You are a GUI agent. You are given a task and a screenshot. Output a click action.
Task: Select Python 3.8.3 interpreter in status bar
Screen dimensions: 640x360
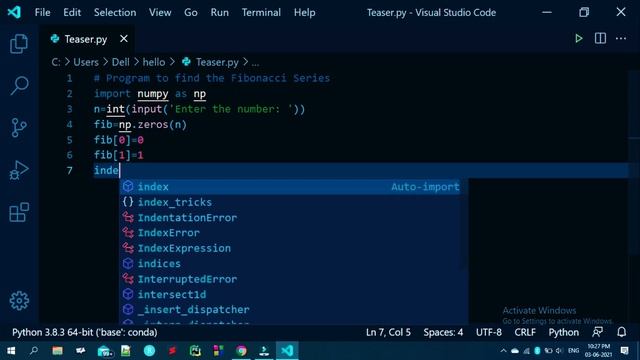(84, 332)
